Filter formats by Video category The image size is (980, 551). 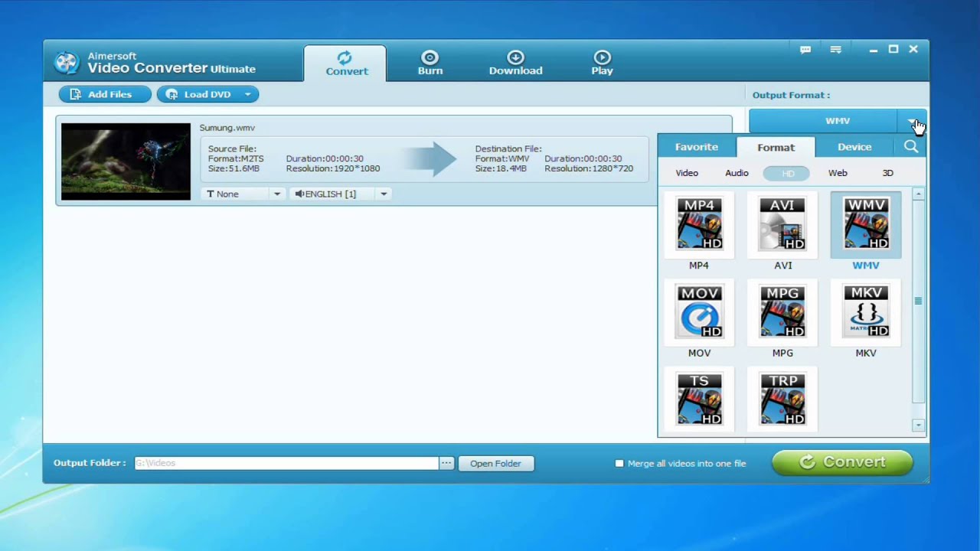(687, 173)
